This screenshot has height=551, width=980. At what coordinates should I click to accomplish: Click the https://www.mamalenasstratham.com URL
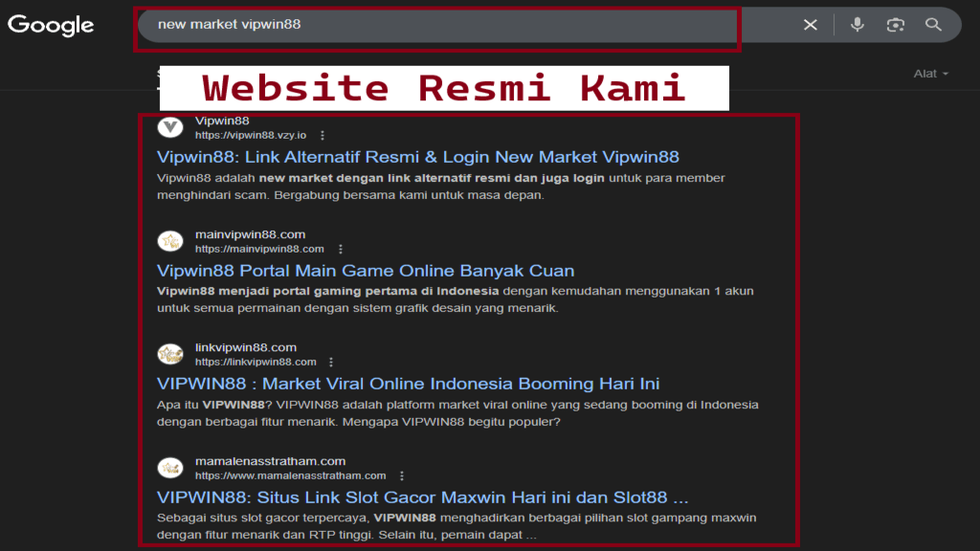click(291, 476)
